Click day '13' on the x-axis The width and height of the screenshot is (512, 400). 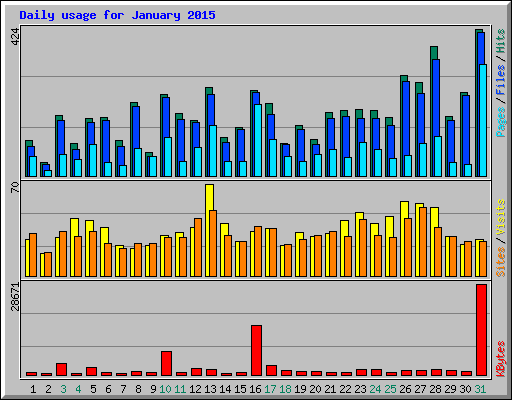210,389
